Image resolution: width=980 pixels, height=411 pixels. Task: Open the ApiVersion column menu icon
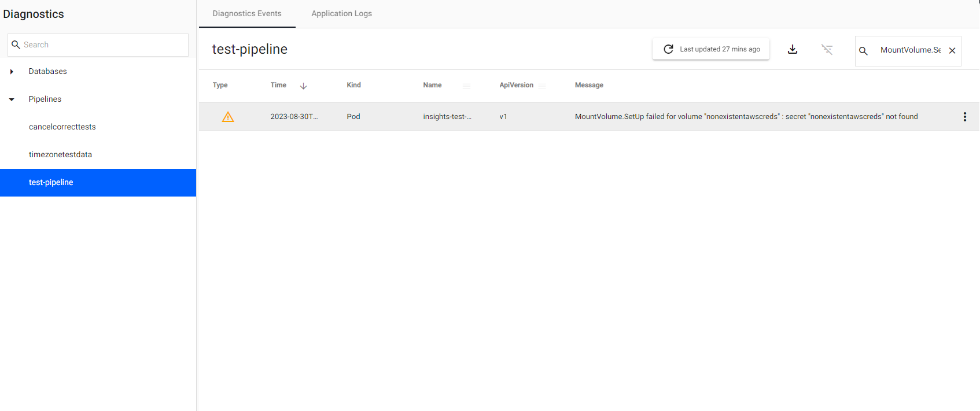point(542,86)
